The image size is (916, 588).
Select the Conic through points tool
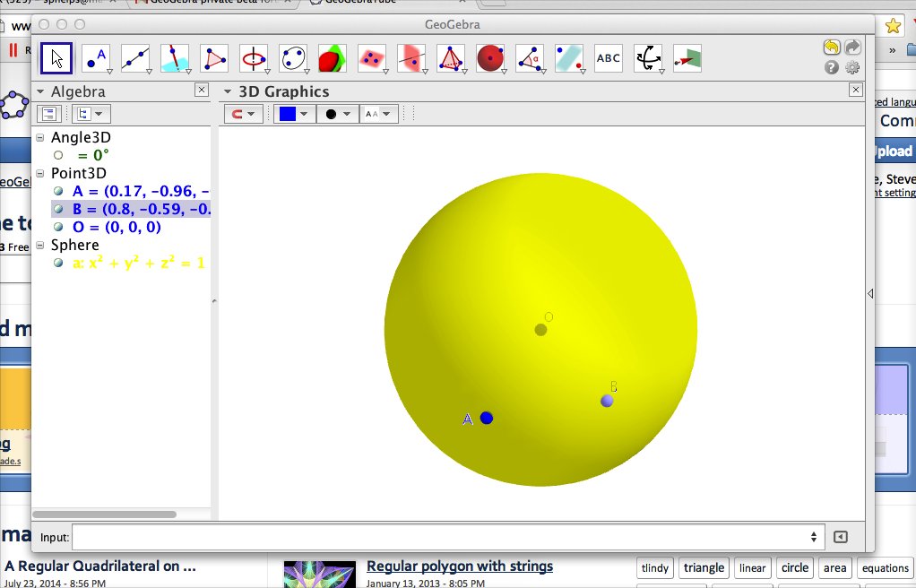pyautogui.click(x=293, y=58)
